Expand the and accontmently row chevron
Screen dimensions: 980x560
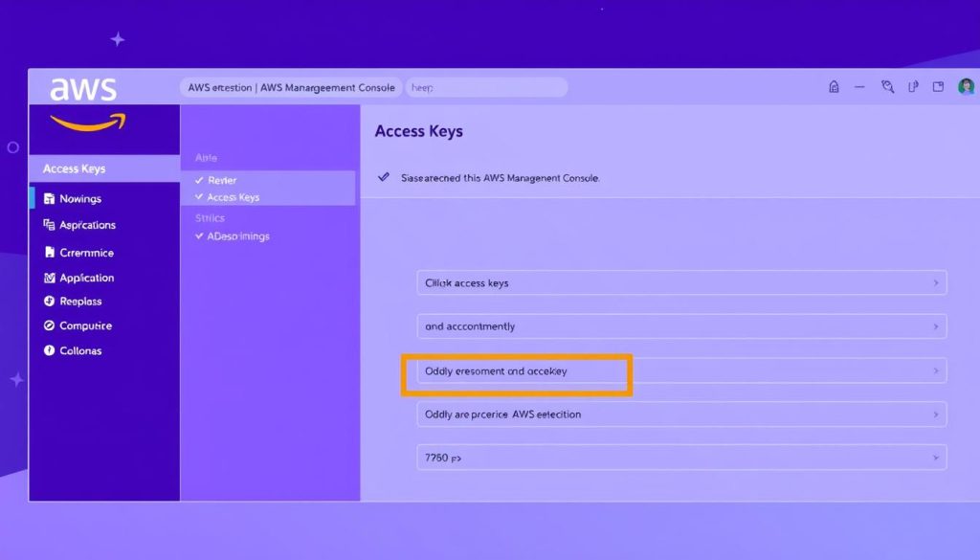(936, 326)
